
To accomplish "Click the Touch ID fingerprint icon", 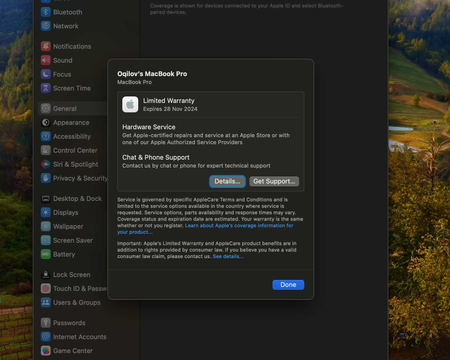I will point(46,289).
